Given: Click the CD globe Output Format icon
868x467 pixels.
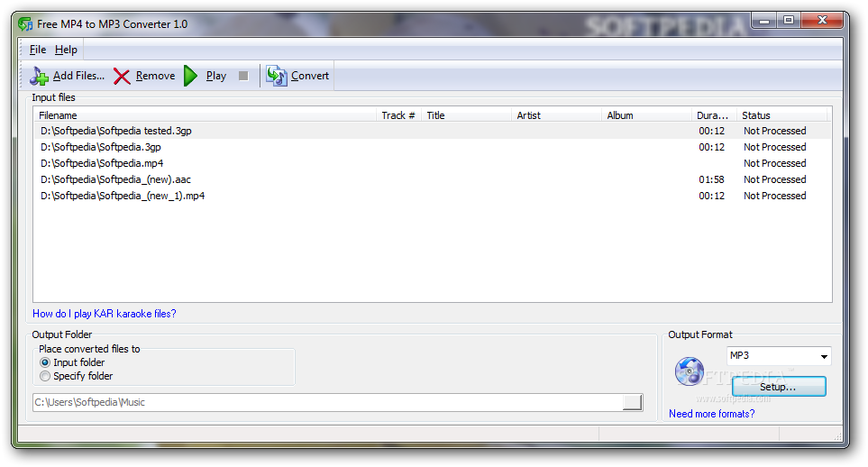Looking at the screenshot, I should pyautogui.click(x=690, y=371).
